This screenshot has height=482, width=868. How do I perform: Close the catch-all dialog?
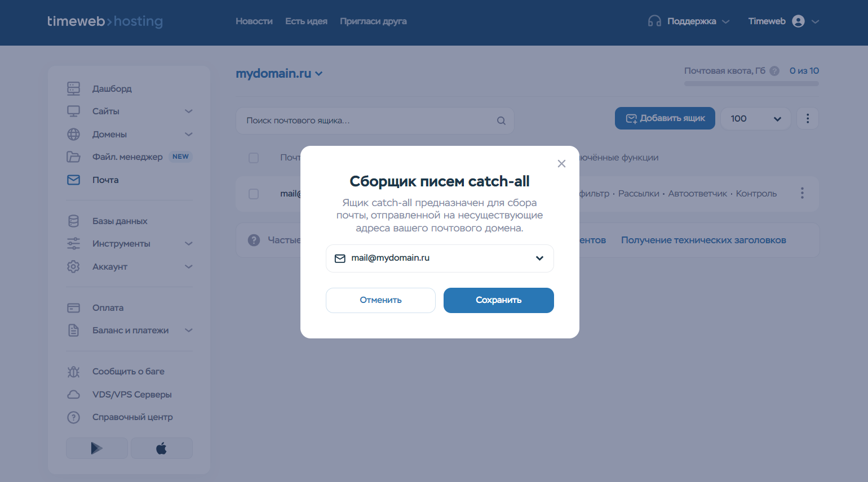click(x=561, y=164)
